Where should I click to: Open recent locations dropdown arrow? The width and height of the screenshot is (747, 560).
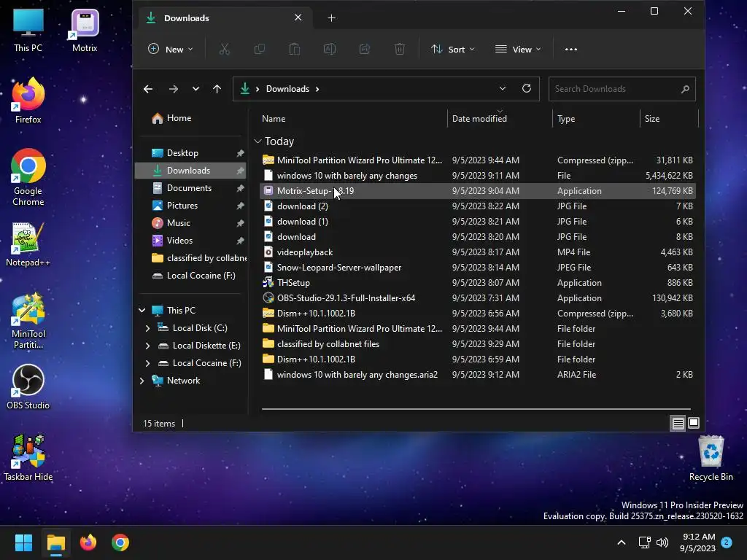pyautogui.click(x=196, y=89)
